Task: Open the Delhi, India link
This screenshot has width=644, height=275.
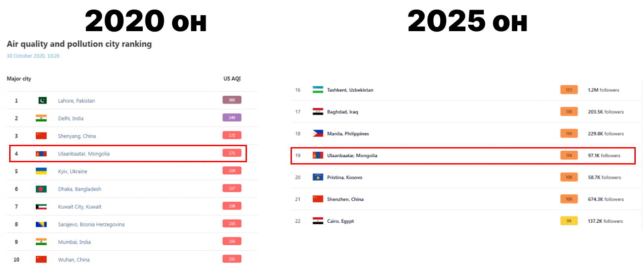Action: click(x=71, y=118)
